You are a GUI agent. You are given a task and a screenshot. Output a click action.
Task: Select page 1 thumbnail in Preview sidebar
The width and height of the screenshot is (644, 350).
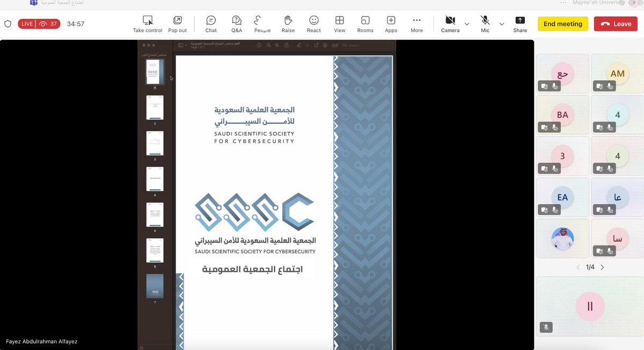click(x=155, y=72)
